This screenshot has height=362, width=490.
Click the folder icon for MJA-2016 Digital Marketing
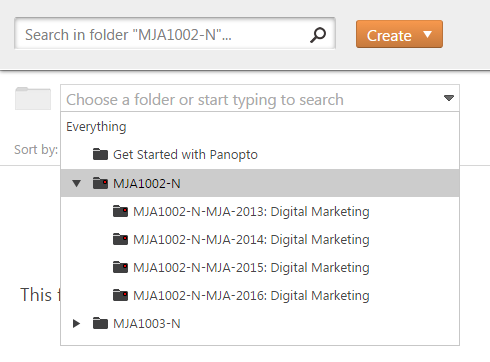[x=120, y=295]
